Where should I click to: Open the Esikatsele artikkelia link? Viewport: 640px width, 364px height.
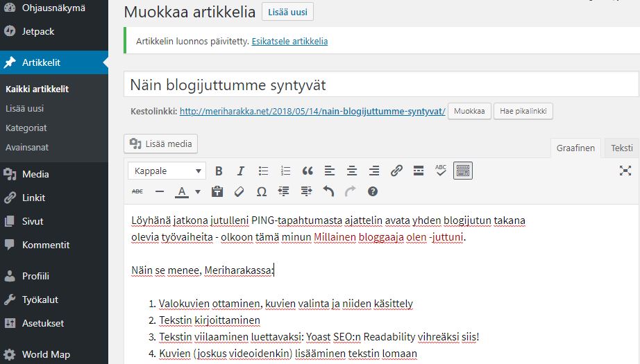click(289, 41)
